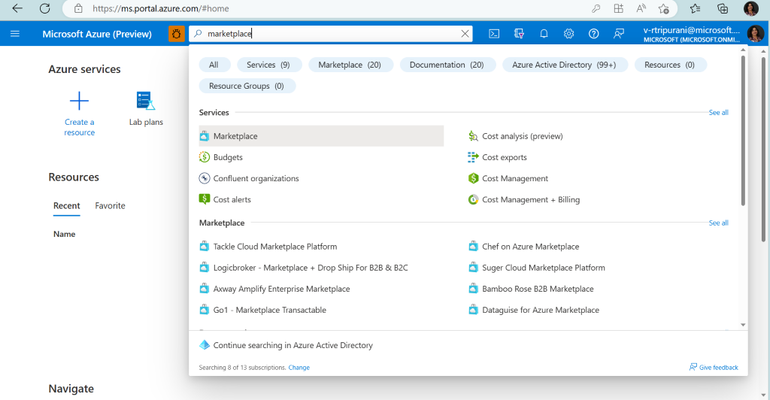
Task: Click the site info lock icon
Action: (78, 8)
